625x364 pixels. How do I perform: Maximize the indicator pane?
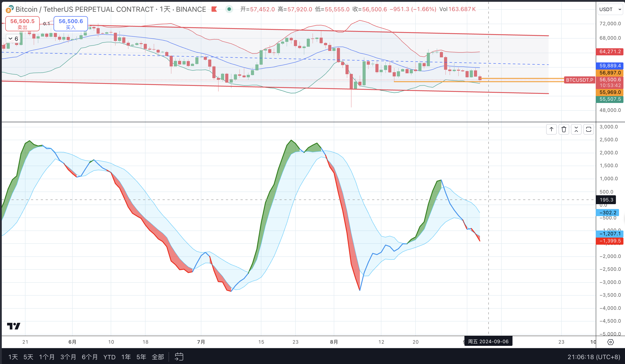[588, 129]
